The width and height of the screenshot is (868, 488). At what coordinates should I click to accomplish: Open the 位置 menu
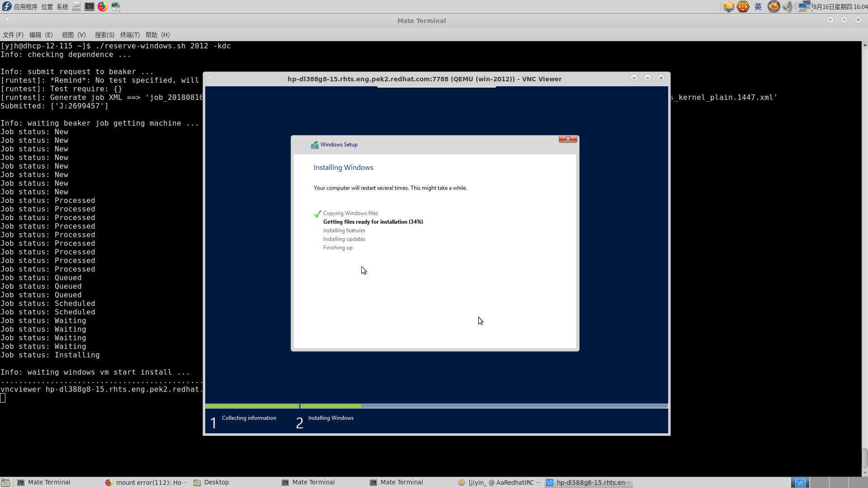47,7
